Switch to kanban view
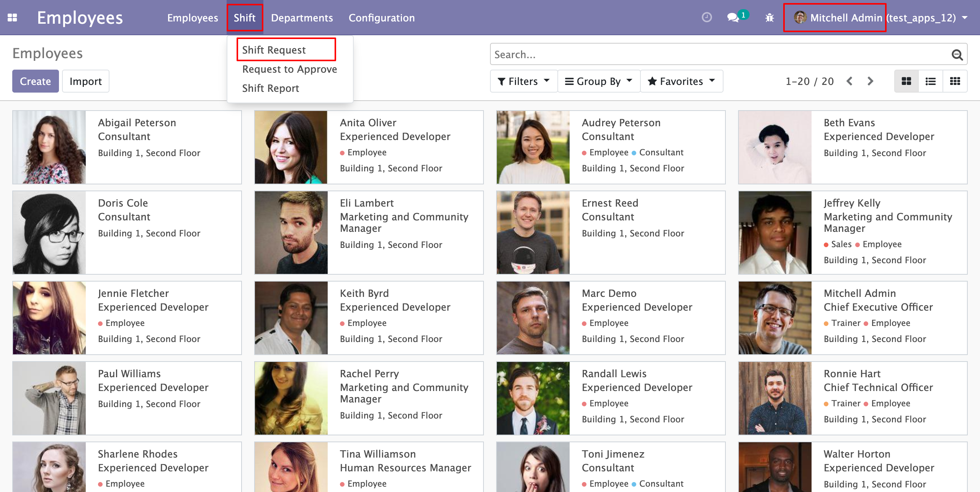 pyautogui.click(x=906, y=81)
